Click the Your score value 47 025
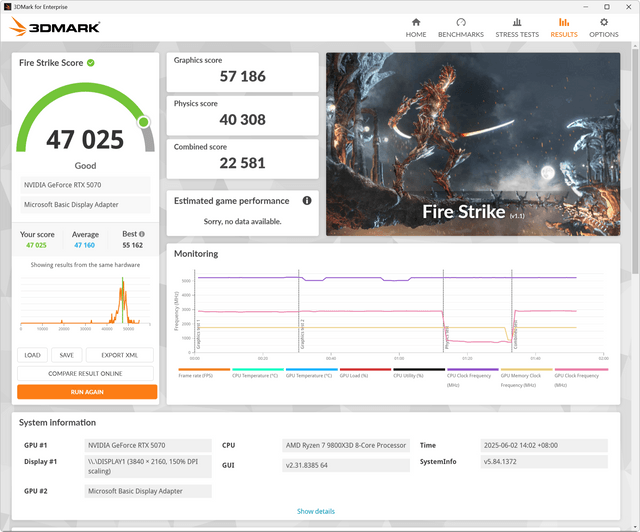The height and width of the screenshot is (532, 640). pos(36,245)
